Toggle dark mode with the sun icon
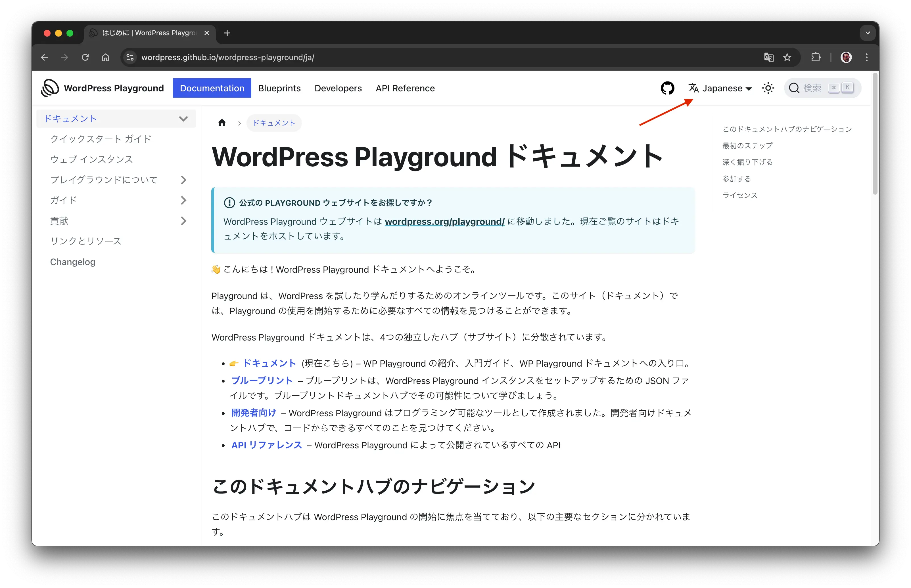The image size is (911, 588). 768,88
